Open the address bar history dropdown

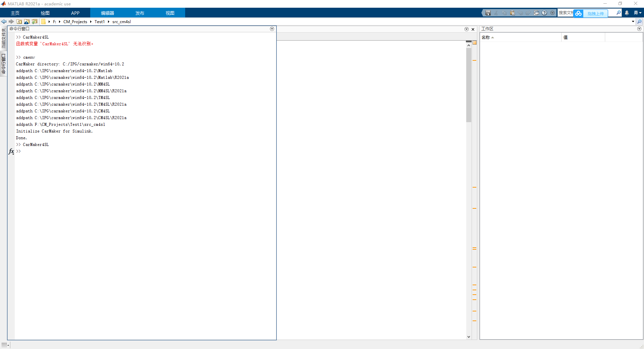click(x=633, y=21)
